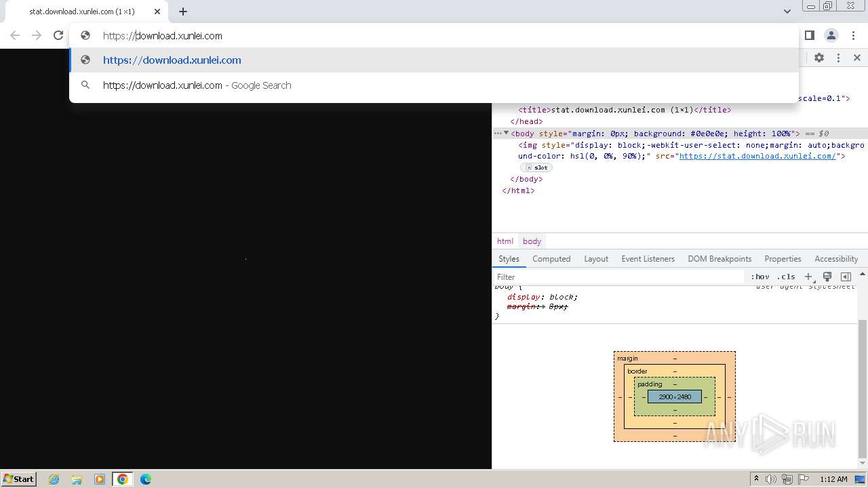This screenshot has width=868, height=488.
Task: Toggle the computed styles sidebar icon
Action: (846, 277)
